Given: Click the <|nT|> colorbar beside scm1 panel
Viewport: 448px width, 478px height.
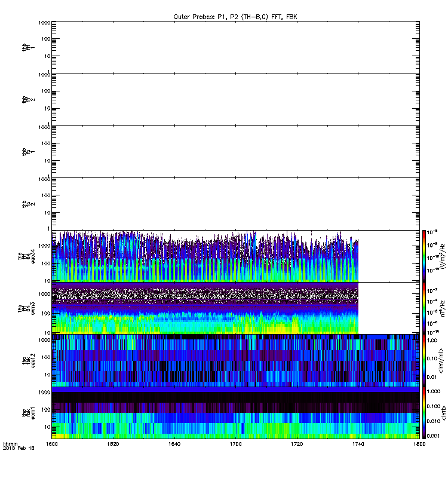Looking at the screenshot, I should (424, 413).
